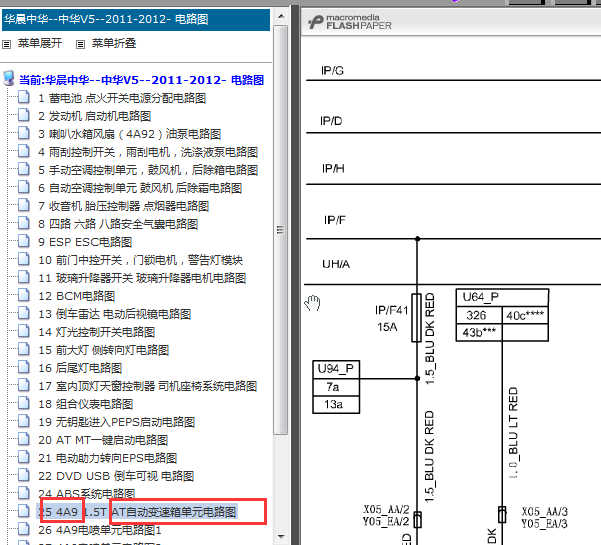Click the U94_P connector header in the diagram
The image size is (601, 545).
coord(336,369)
